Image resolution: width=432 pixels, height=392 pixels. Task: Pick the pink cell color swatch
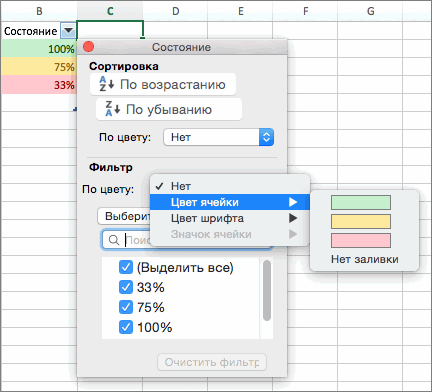361,240
